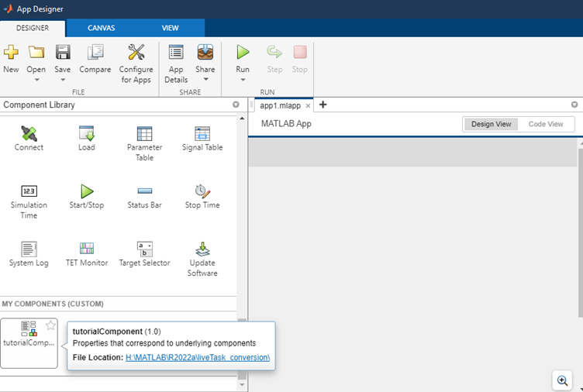Expand the Run dropdown arrow
This screenshot has height=392, width=583.
243,80
